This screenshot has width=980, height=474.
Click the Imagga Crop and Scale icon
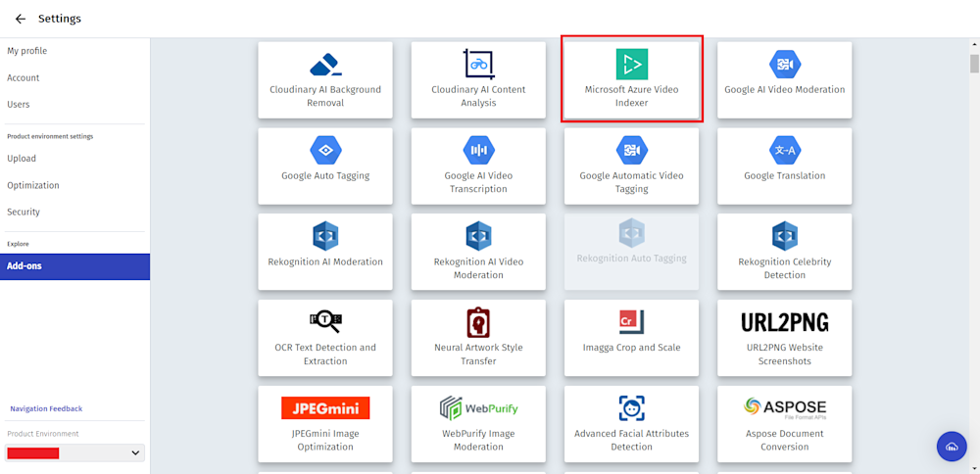coord(632,322)
